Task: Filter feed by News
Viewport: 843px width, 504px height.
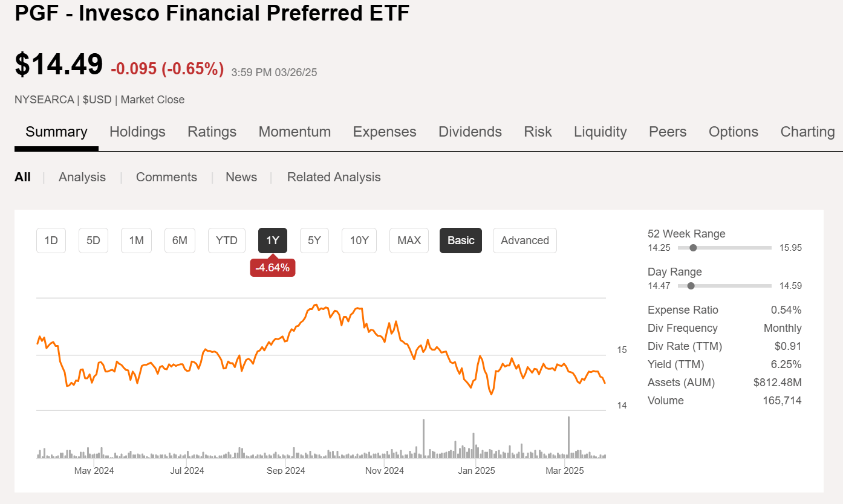Action: (241, 176)
